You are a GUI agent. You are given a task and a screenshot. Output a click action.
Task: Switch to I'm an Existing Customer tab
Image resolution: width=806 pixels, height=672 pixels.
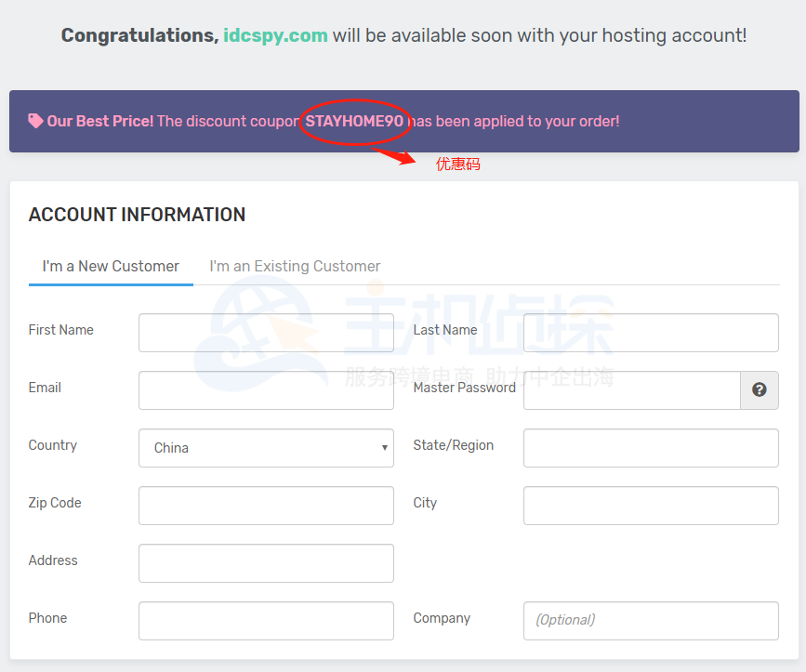pyautogui.click(x=295, y=267)
